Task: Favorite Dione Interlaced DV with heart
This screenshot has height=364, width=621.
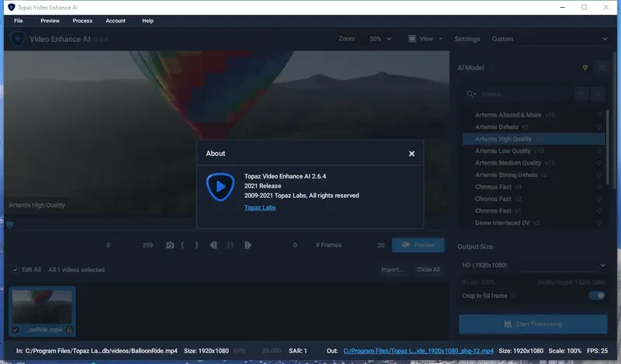Action: coord(599,223)
